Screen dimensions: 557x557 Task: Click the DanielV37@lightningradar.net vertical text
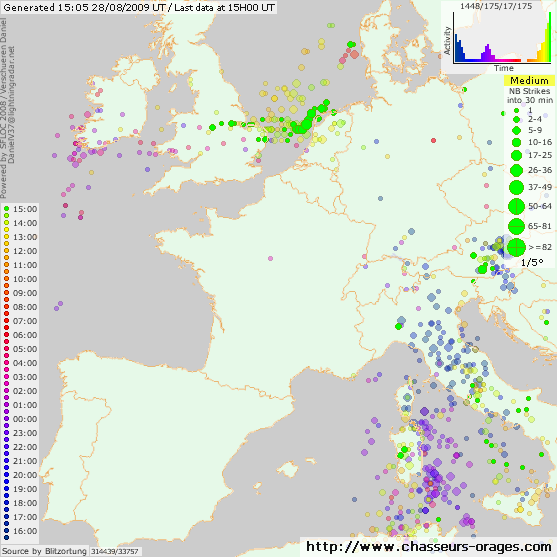[11, 105]
